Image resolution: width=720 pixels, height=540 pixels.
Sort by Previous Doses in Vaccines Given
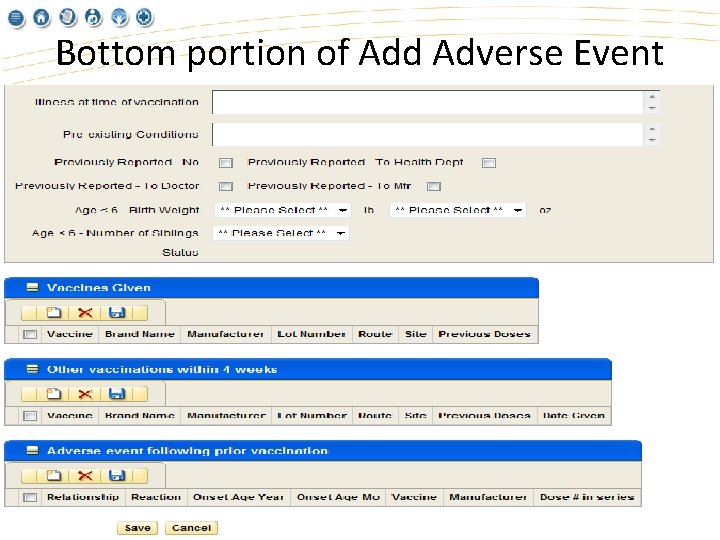pyautogui.click(x=484, y=334)
